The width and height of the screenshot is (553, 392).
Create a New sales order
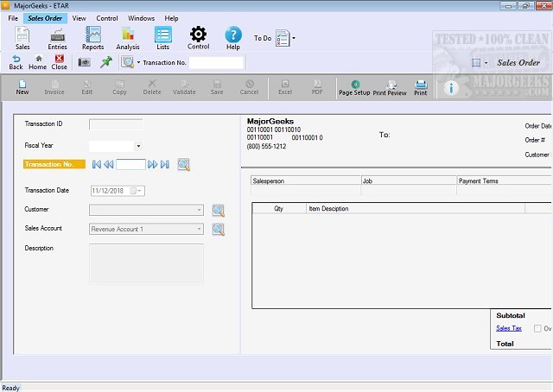pos(22,87)
